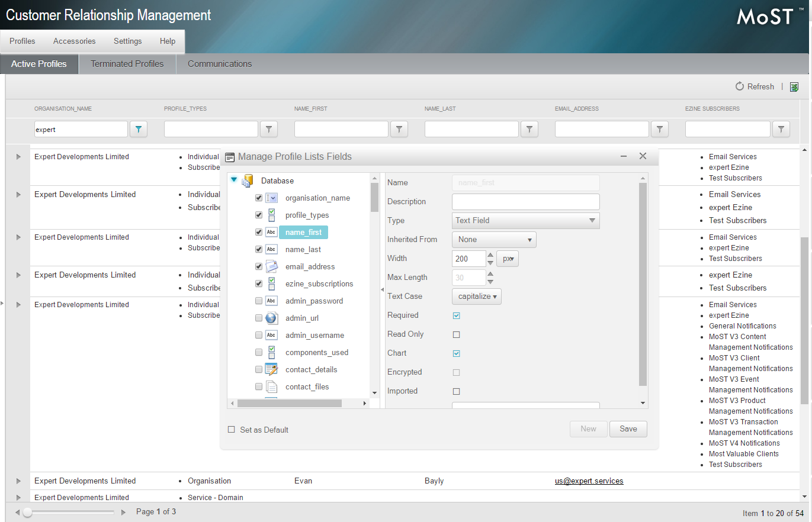Click the contact_details notepad field icon

(271, 369)
